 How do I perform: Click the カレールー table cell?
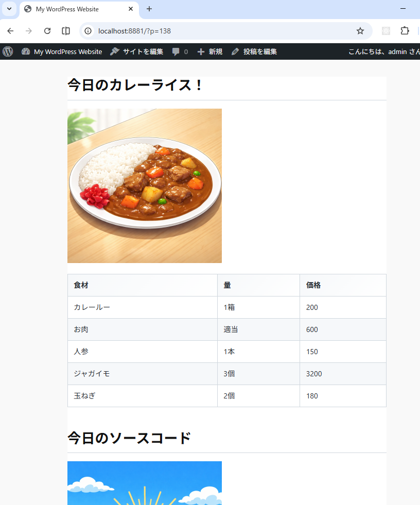143,307
